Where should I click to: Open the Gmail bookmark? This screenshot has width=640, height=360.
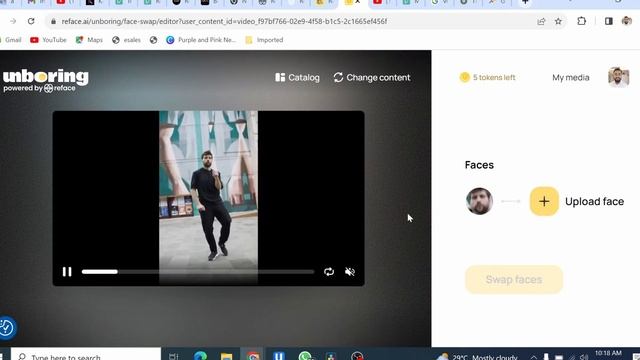coord(12,40)
